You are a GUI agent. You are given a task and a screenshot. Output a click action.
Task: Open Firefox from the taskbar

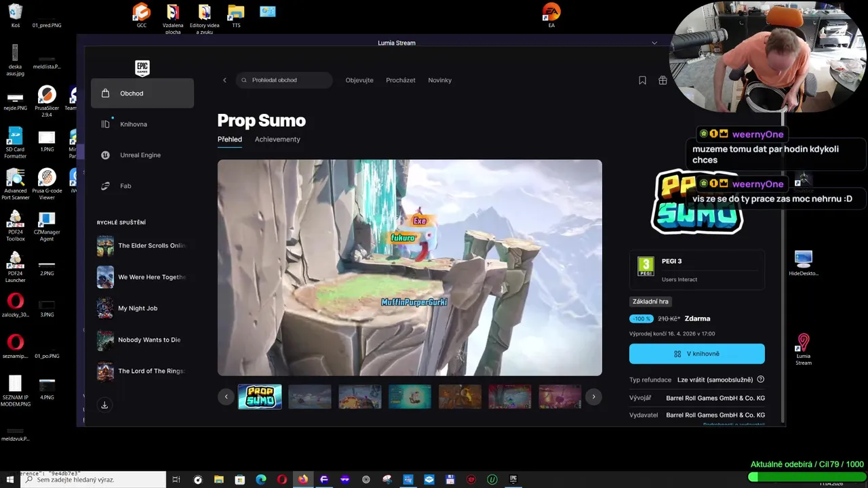(302, 479)
